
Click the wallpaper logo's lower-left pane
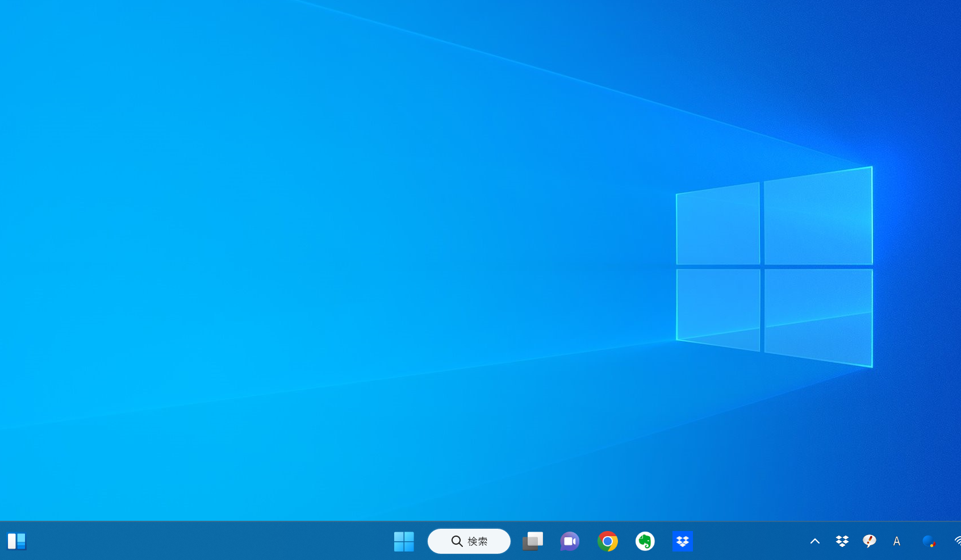coord(718,308)
